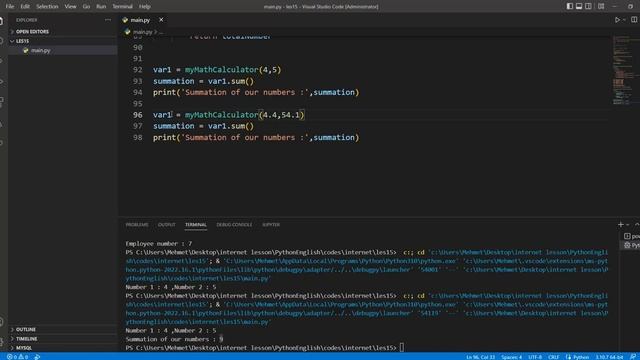Click the debug status bar icon
Screen dimensions: 640x360
coord(37,357)
